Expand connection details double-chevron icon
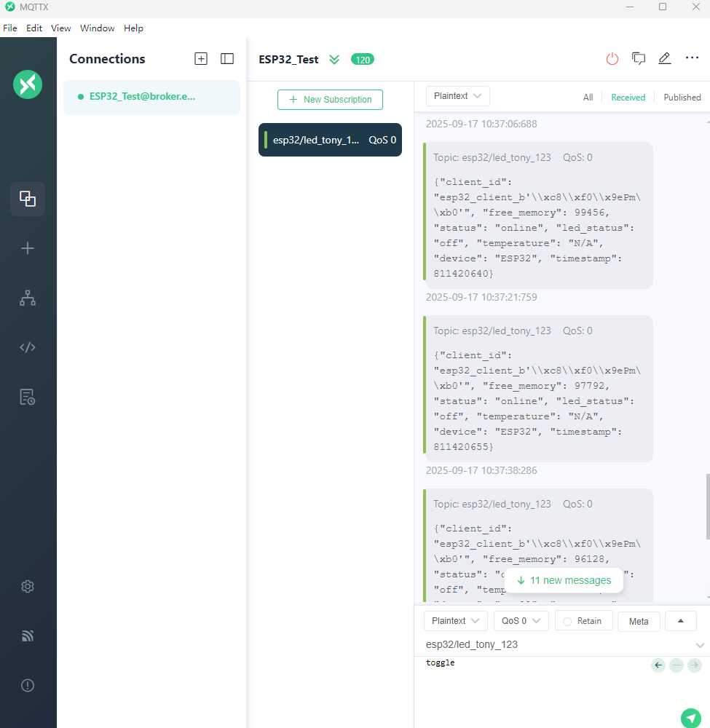Image resolution: width=710 pixels, height=728 pixels. [x=334, y=60]
